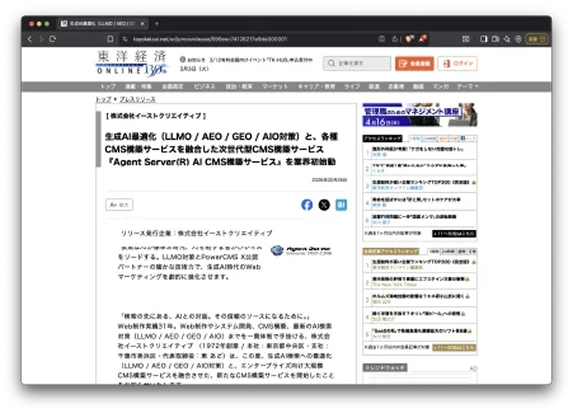
Task: Click the orange 会員登録 button
Action: click(414, 63)
